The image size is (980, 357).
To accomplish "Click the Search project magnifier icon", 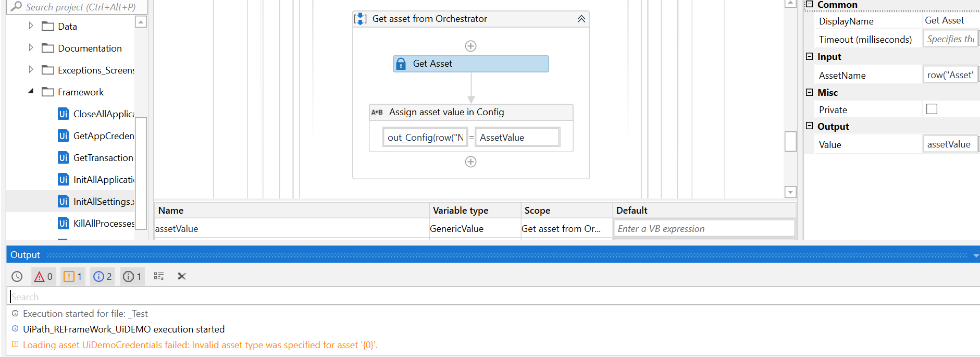I will coord(16,6).
